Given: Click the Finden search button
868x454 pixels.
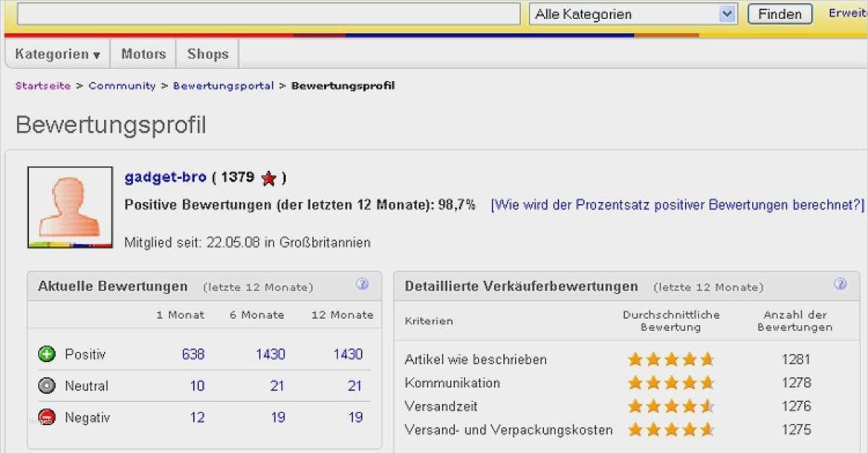Looking at the screenshot, I should (x=779, y=13).
